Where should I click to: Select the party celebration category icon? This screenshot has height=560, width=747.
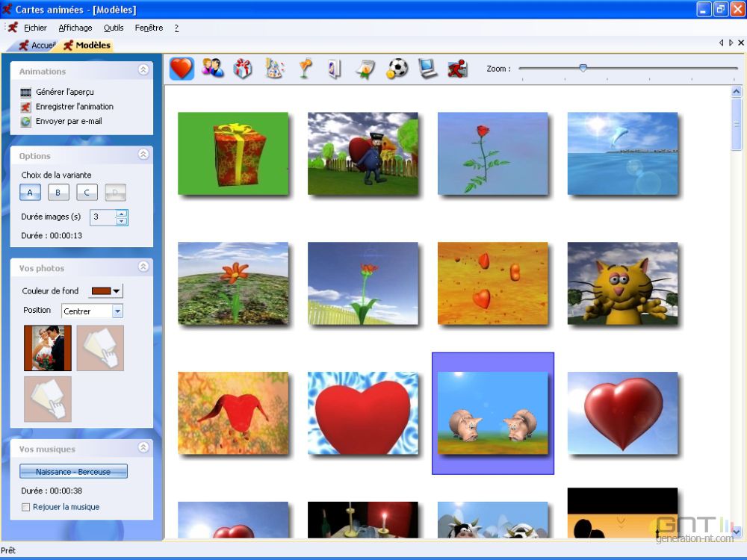(273, 68)
